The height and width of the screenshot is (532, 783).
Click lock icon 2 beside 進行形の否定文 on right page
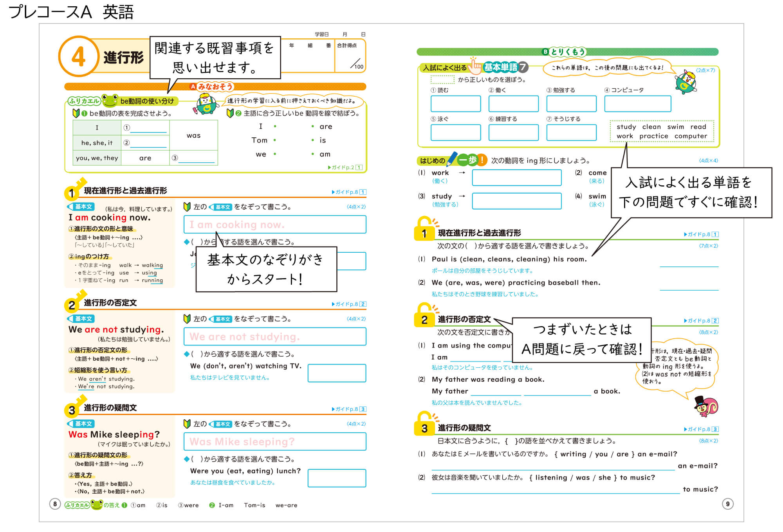(x=426, y=315)
